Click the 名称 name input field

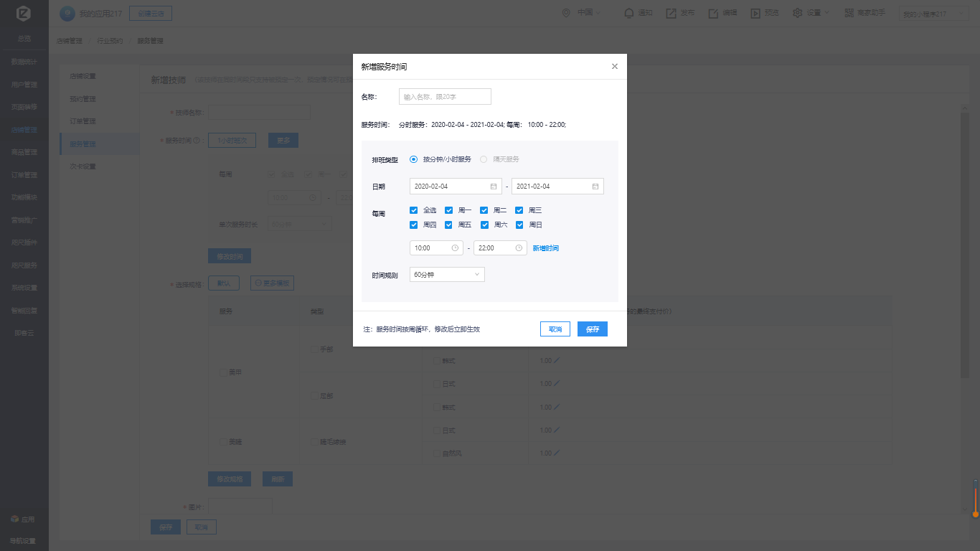coord(445,96)
